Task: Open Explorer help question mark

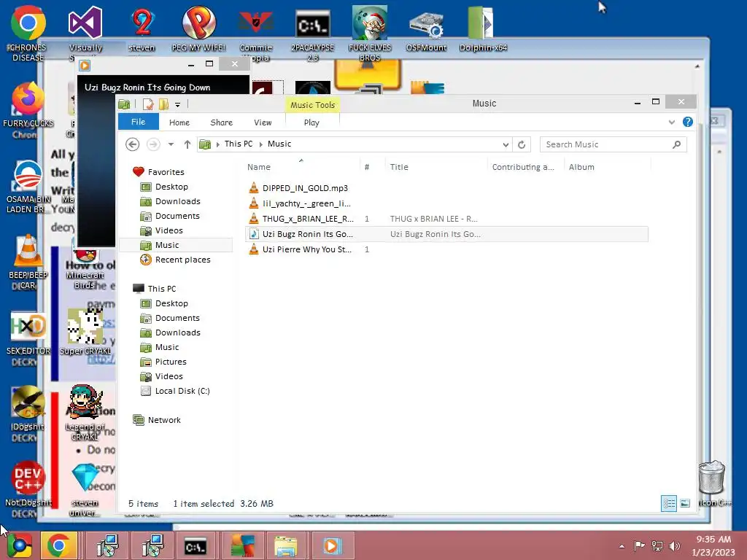Action: [x=687, y=122]
